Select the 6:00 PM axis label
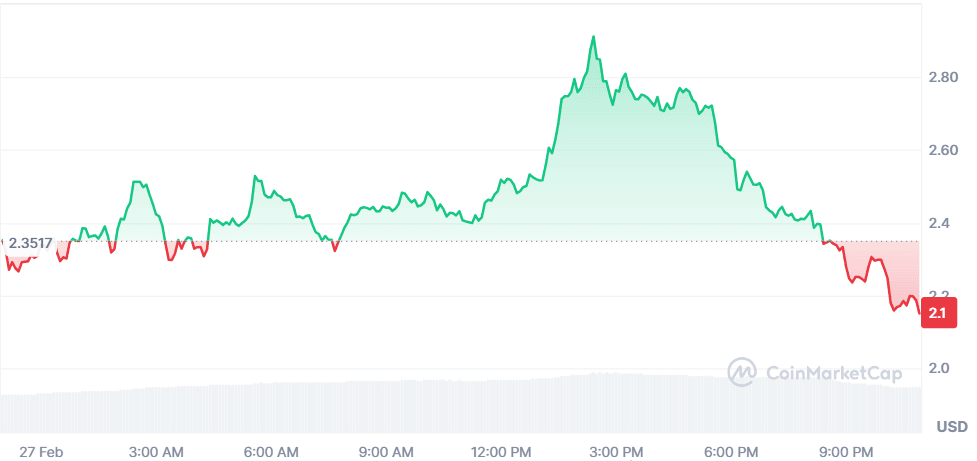 pos(729,452)
